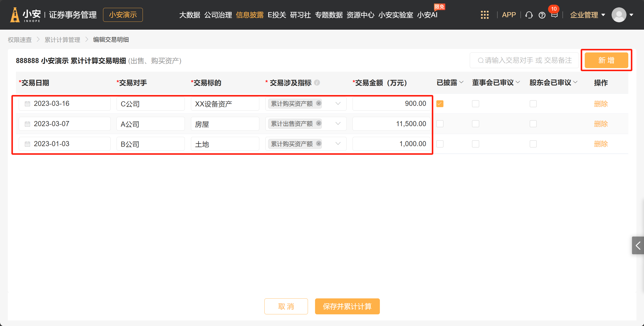Open the 公司治理 navigation menu
The height and width of the screenshot is (326, 644).
click(218, 15)
